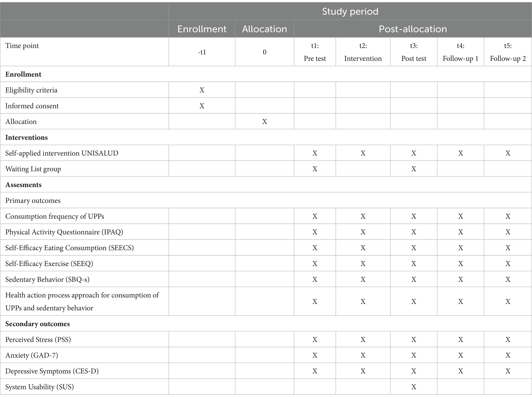Click the 'Allocation' column header

pos(265,29)
